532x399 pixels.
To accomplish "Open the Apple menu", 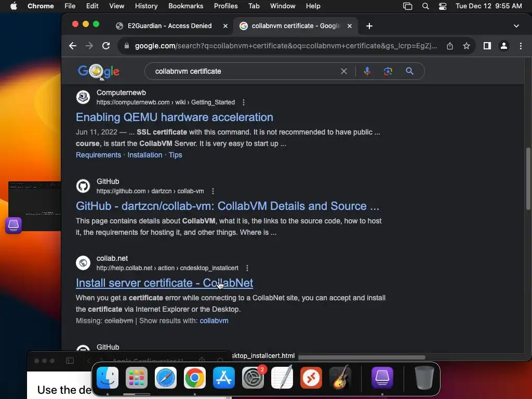I will point(14,6).
